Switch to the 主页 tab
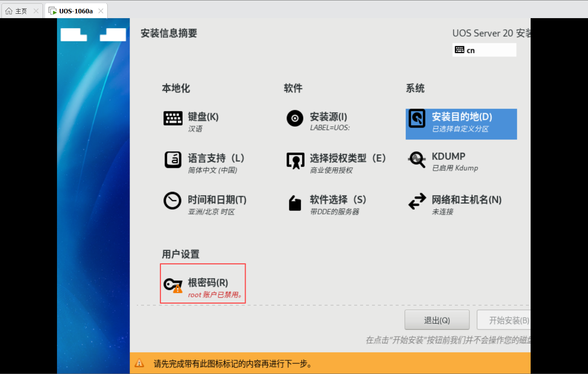 coord(21,11)
